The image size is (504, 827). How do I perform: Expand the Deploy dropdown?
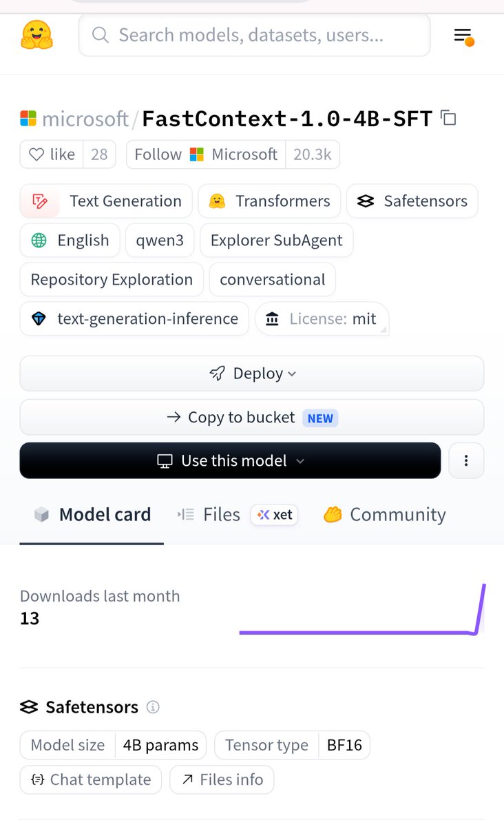click(x=252, y=374)
